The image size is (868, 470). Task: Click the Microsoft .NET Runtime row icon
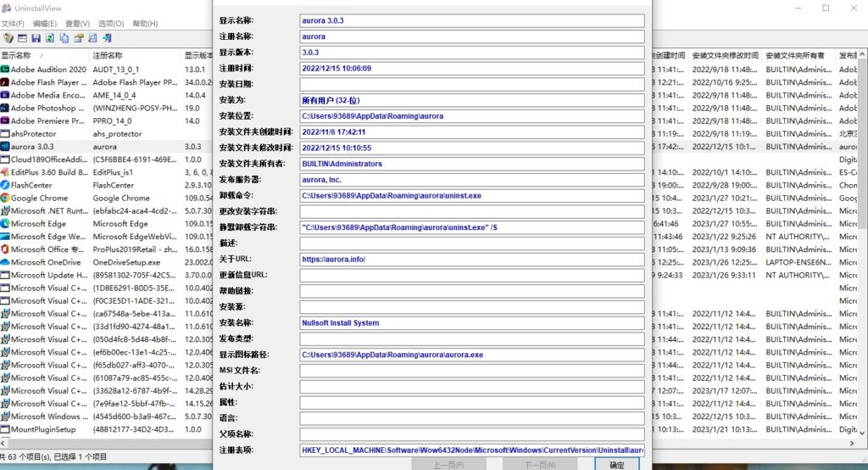click(5, 210)
